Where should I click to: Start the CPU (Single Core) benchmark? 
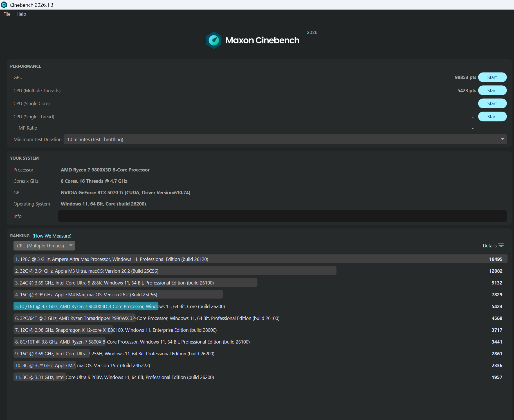point(492,103)
